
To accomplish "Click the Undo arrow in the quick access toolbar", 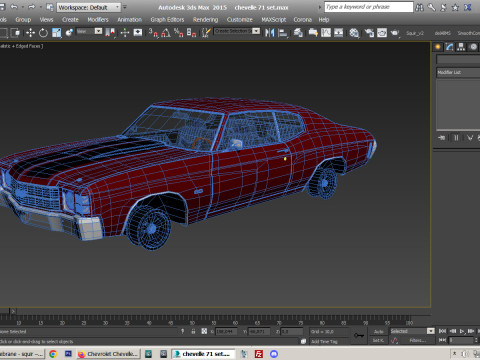I will 14,7.
